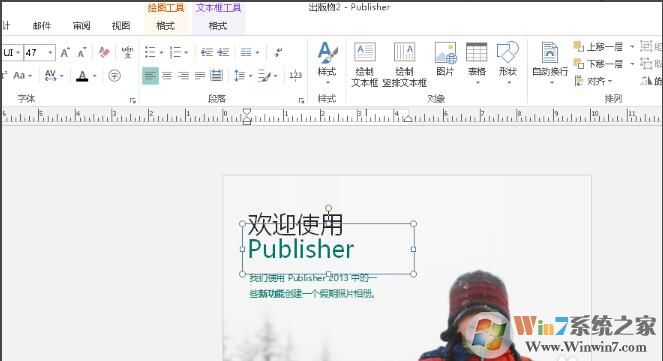Click the enclosed character circle icon
Image resolution: width=663 pixels, height=361 pixels.
(x=114, y=76)
